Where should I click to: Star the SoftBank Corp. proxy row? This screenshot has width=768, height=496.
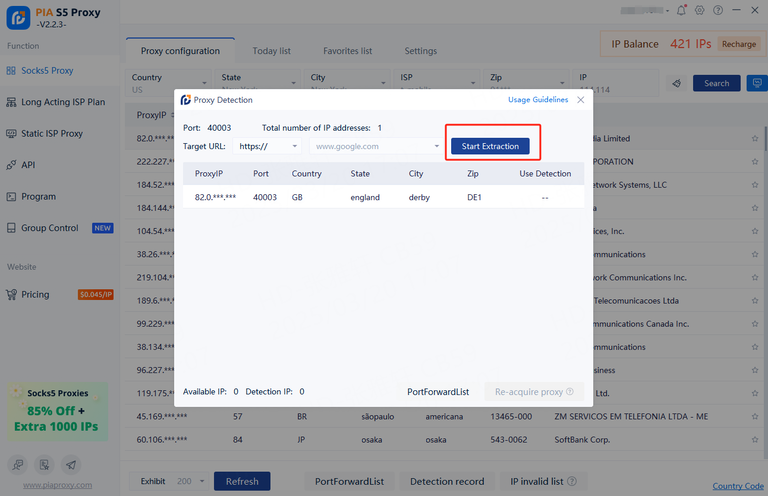click(755, 440)
